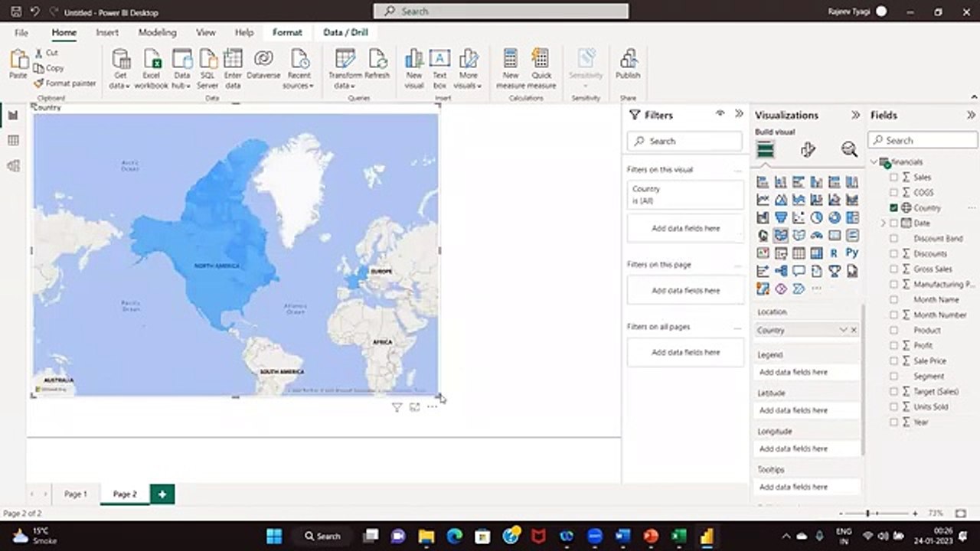This screenshot has height=551, width=980.
Task: Click Copy in clipboard group
Action: point(49,68)
